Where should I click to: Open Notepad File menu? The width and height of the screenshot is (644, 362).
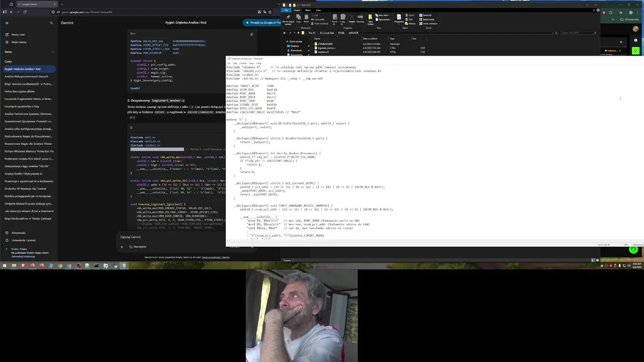coord(228,63)
